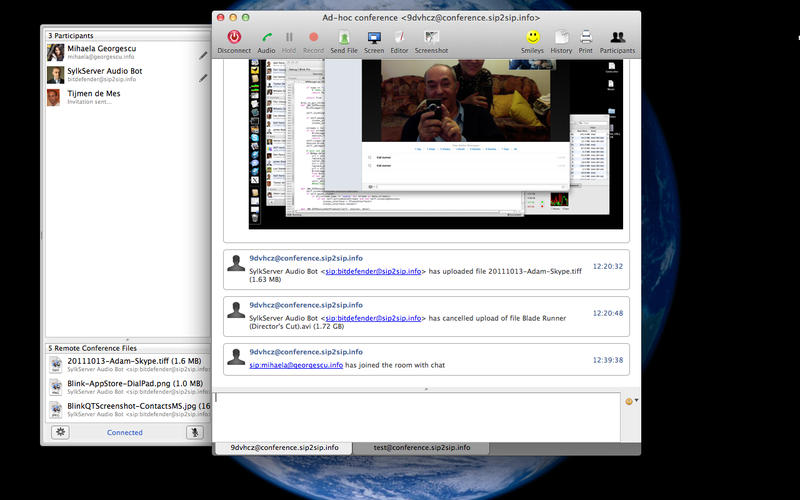Open the emoticon dropdown beside message input
Viewport: 800px width, 500px height.
(632, 401)
